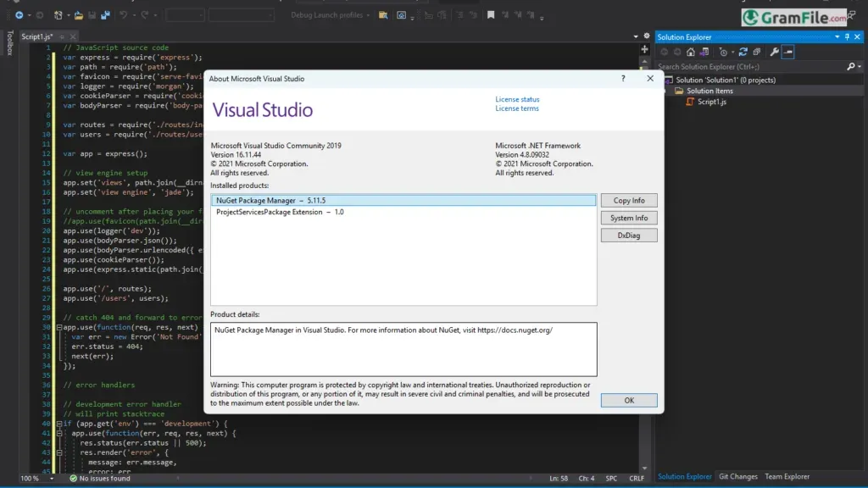The image size is (868, 488).
Task: Click the Copy Info button
Action: (629, 200)
